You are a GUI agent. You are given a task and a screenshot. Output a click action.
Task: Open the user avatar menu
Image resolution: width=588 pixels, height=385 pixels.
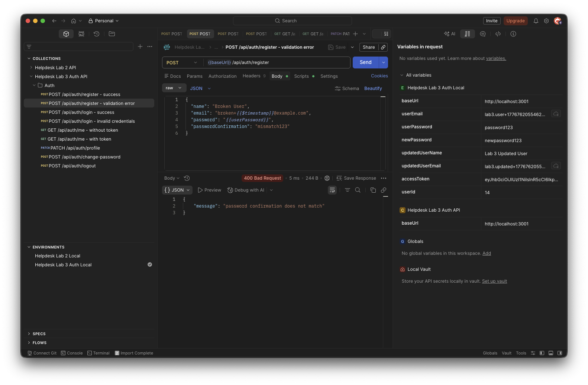tap(558, 21)
